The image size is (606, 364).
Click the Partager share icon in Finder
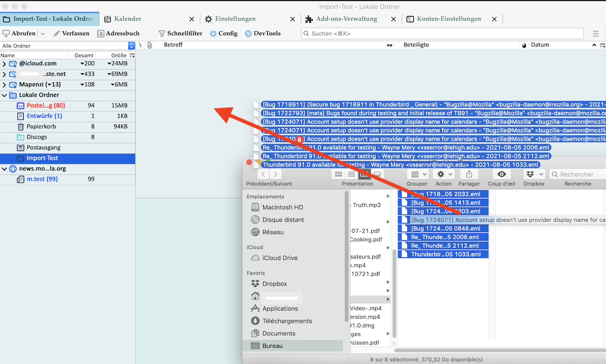click(469, 174)
